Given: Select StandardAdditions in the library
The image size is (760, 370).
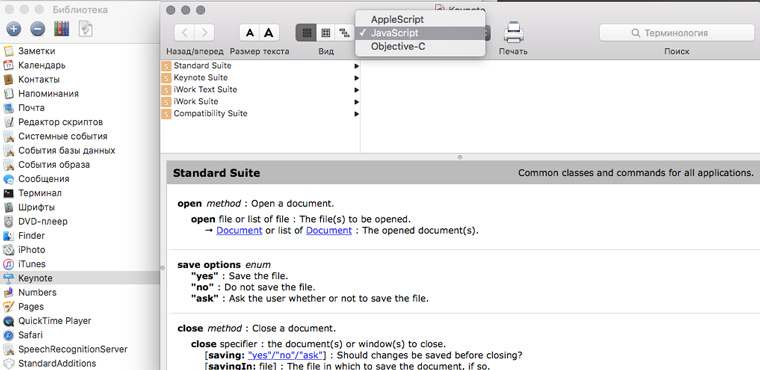Looking at the screenshot, I should 57,363.
